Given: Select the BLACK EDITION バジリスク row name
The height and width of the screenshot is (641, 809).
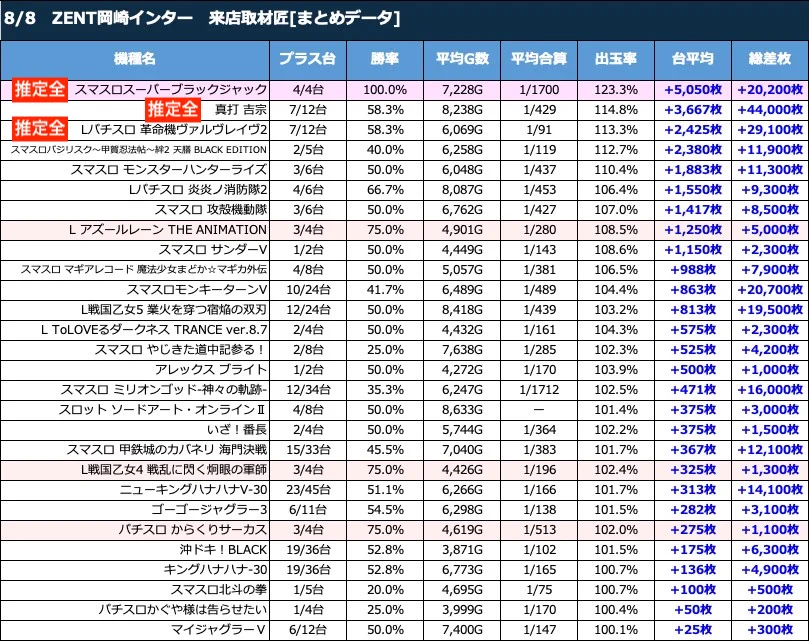Looking at the screenshot, I should click(x=139, y=150).
